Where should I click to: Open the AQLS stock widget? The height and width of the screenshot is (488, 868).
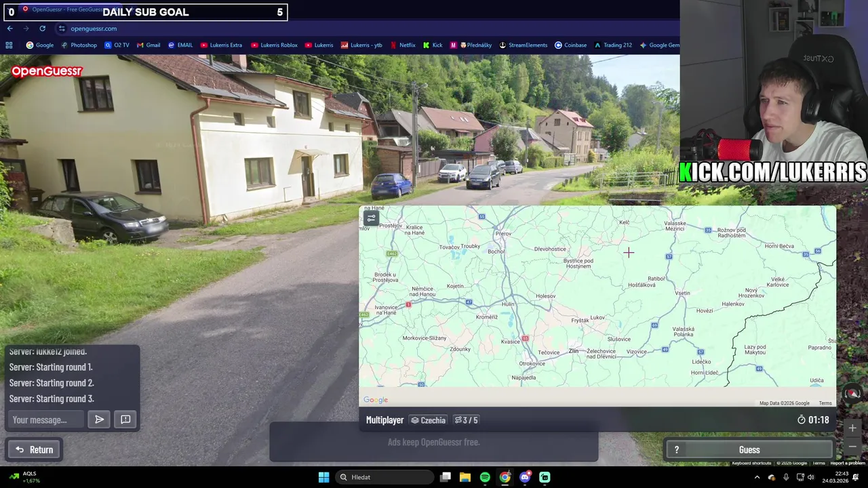tap(24, 477)
